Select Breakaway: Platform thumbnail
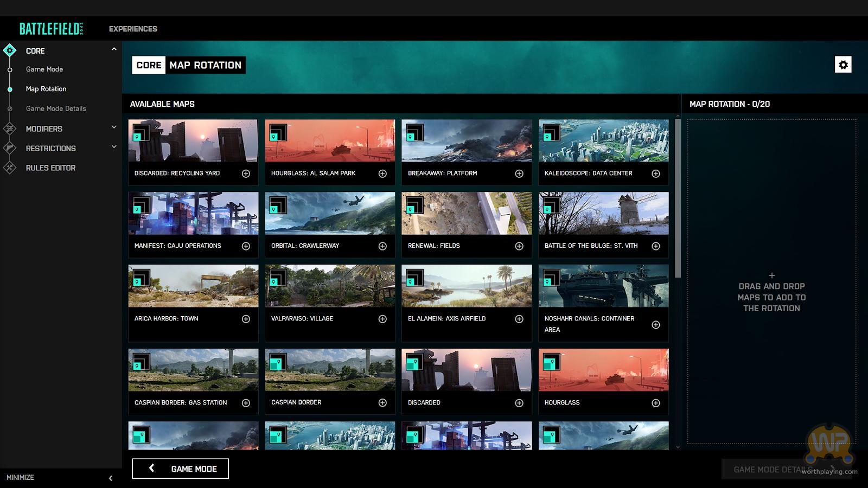Screen dimensions: 868x488 coord(467,140)
